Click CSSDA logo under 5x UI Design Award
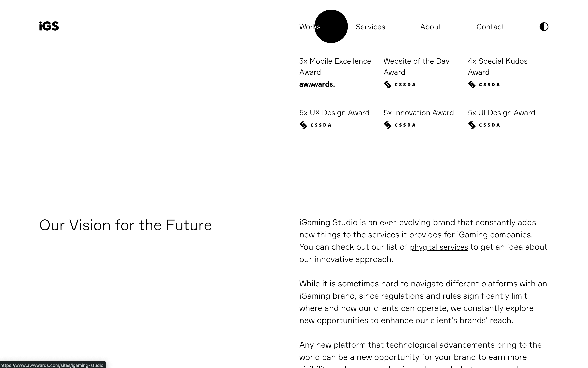 tap(484, 125)
